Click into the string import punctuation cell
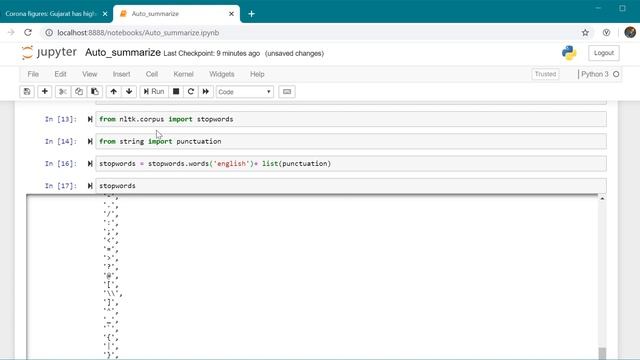The height and width of the screenshot is (360, 640). point(351,141)
